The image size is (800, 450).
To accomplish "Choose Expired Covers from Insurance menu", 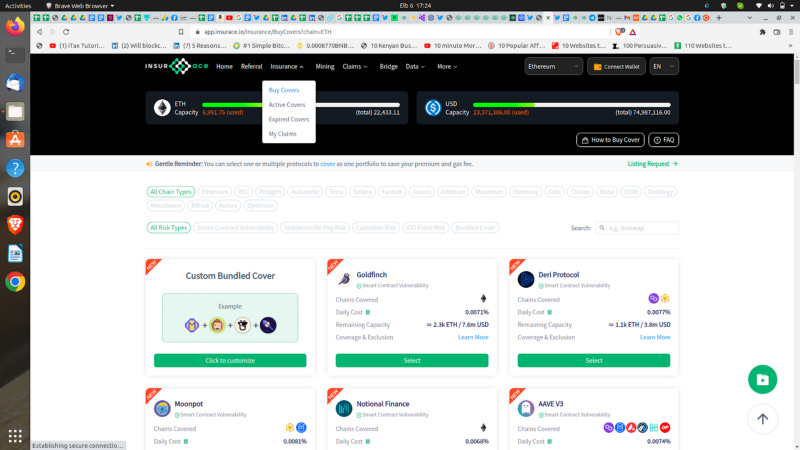I will (x=289, y=119).
